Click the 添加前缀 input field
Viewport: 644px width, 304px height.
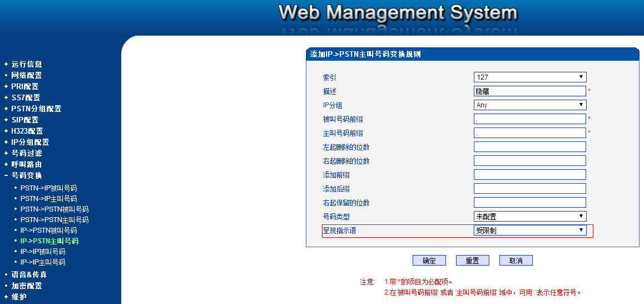click(529, 175)
